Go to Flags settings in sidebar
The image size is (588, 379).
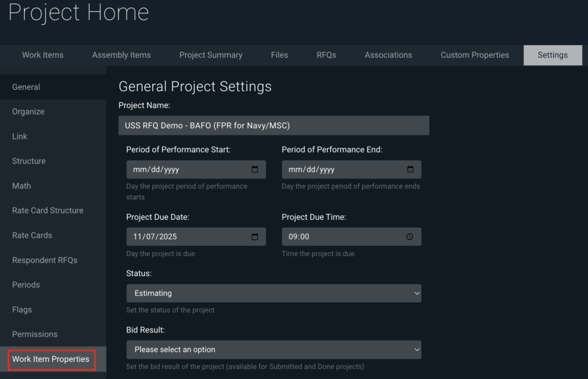(22, 310)
